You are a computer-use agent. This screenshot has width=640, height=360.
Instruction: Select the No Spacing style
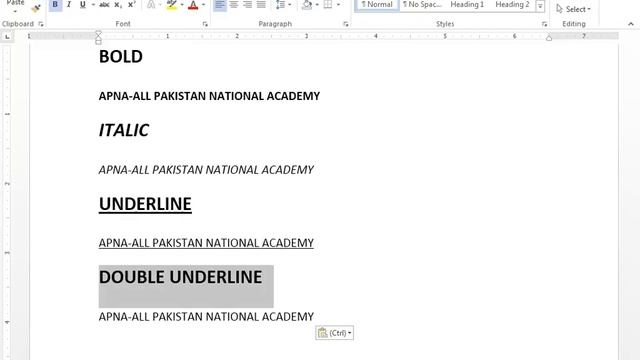[422, 5]
